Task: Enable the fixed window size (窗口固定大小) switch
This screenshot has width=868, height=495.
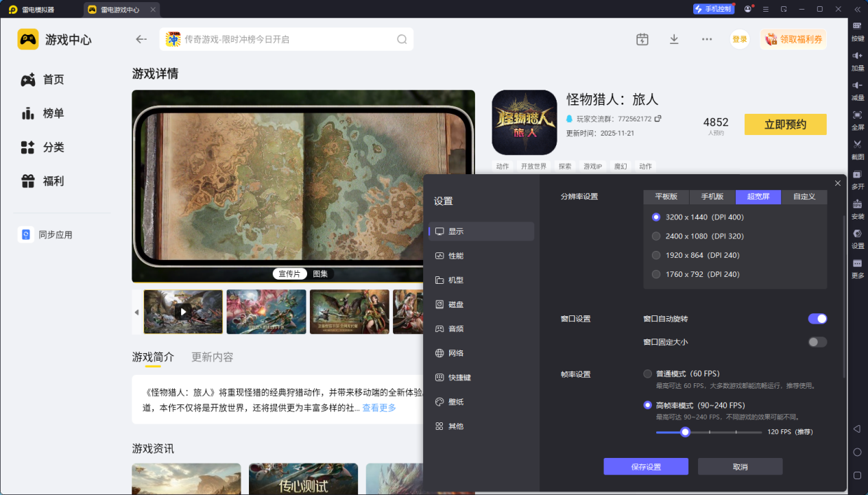Action: point(817,342)
